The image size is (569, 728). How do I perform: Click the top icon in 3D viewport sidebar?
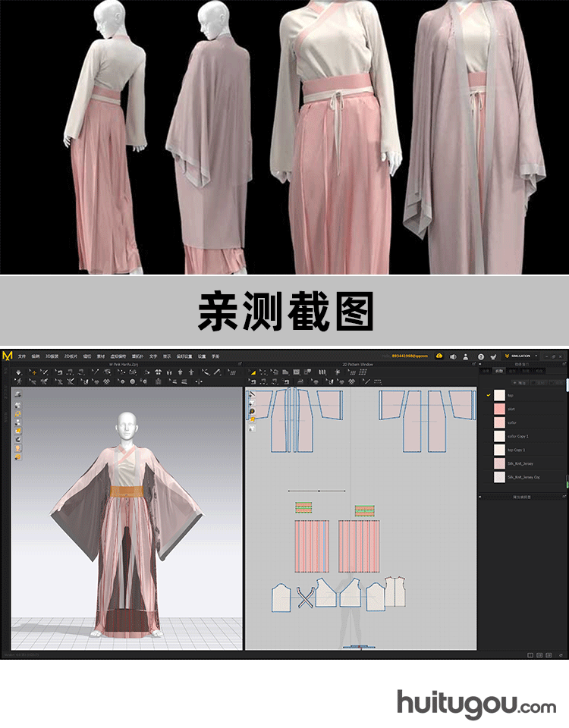click(x=17, y=394)
